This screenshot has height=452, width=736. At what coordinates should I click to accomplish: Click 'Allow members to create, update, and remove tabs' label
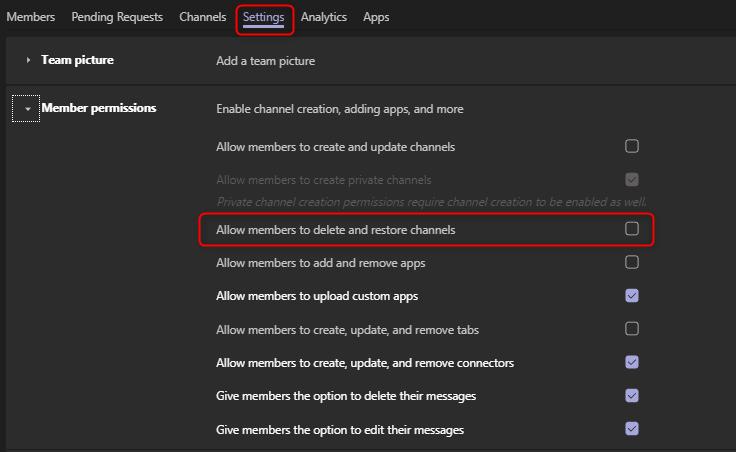(347, 330)
